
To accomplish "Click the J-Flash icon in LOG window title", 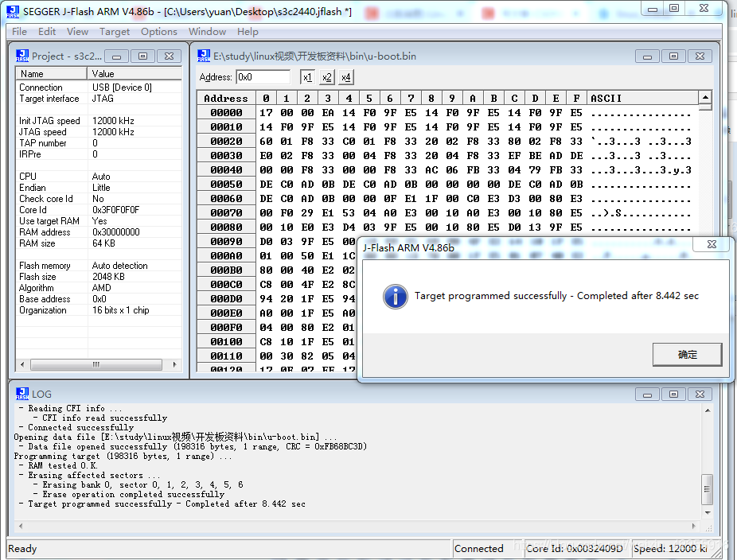I will point(22,394).
